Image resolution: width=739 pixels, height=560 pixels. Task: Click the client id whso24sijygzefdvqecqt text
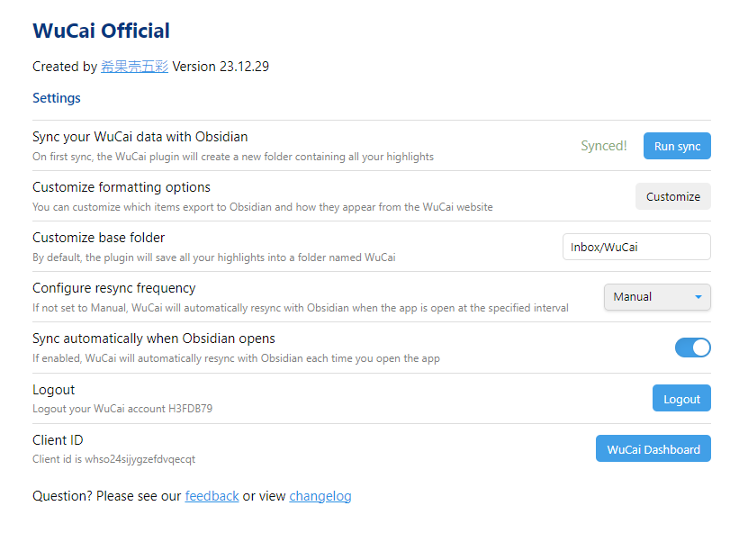(x=113, y=459)
